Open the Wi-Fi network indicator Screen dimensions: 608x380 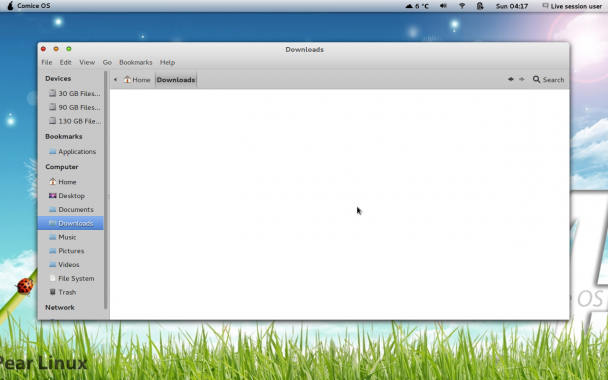462,6
